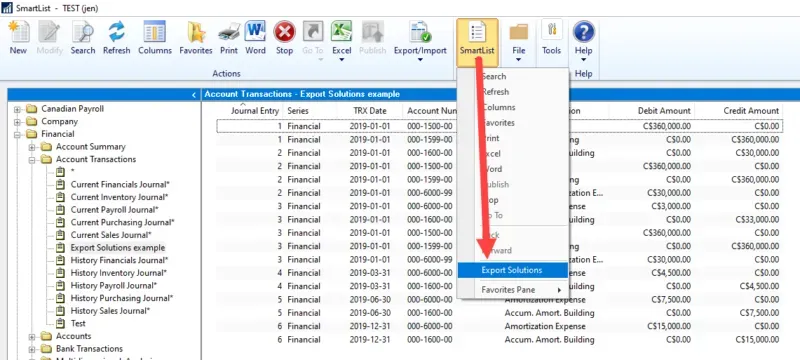Open the History Sales Journal* favorite
Viewport: 800px width, 360px height.
coord(110,311)
